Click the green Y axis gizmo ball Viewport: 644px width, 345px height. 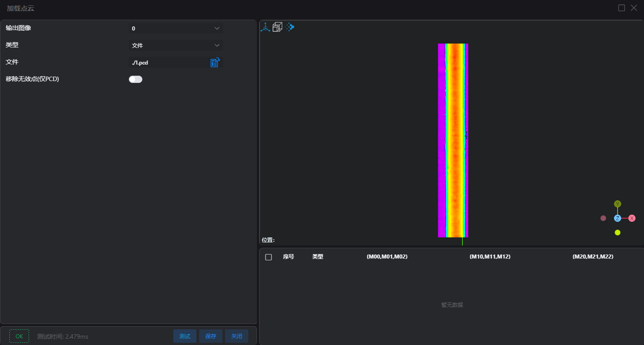click(618, 204)
